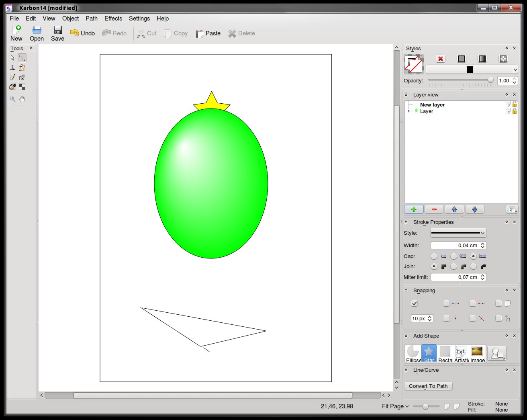The image size is (527, 420).
Task: Select the first Cap style radio button
Action: [434, 256]
